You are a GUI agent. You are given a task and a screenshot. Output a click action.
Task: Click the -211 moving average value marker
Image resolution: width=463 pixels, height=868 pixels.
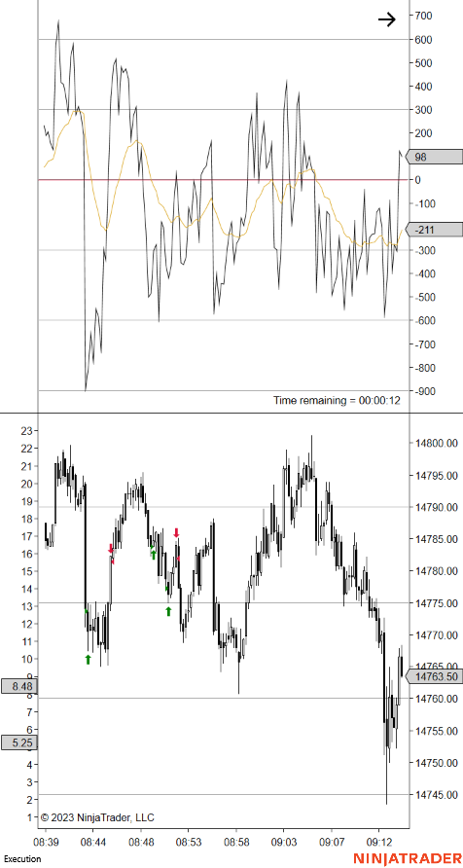[434, 230]
